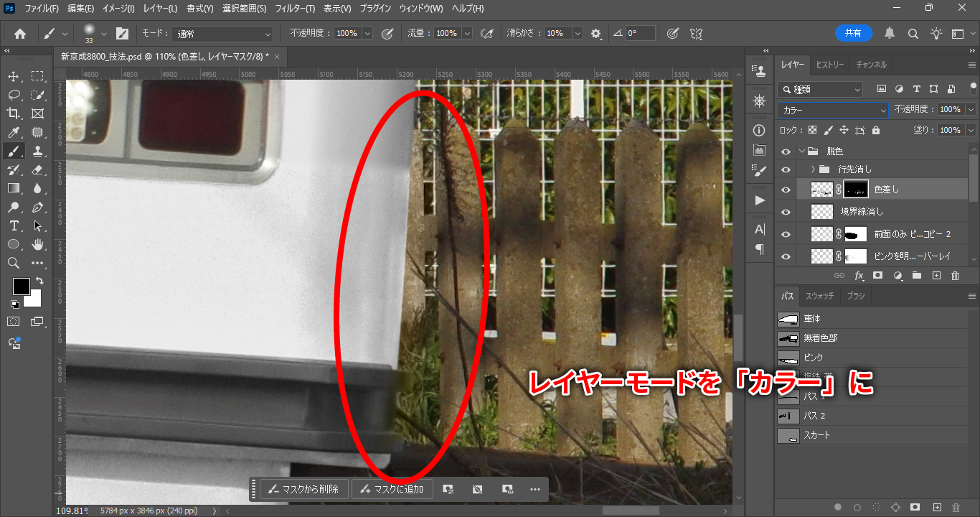Select the Crop tool
This screenshot has width=980, height=517.
coord(14,113)
